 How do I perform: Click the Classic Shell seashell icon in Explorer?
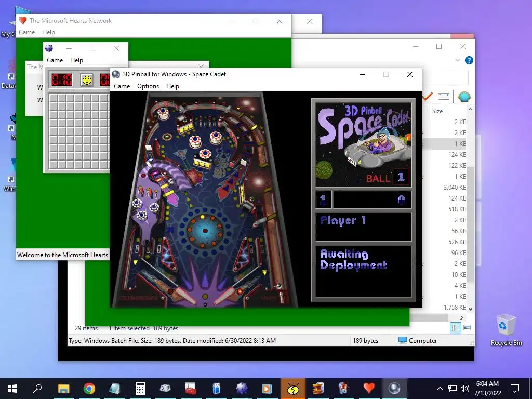464,96
